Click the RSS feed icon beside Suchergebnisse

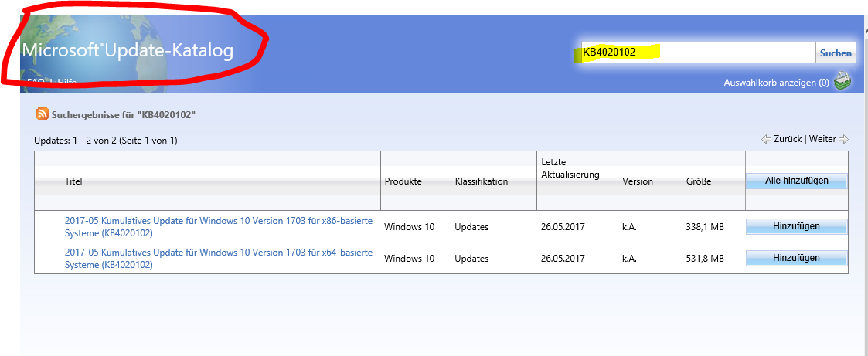click(42, 114)
